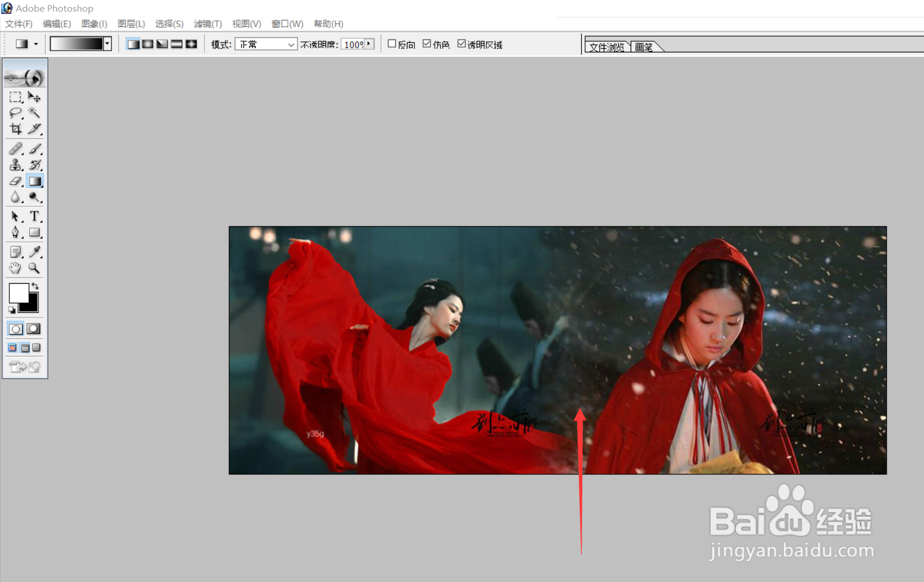Viewport: 924px width, 582px height.
Task: Select the Eyedropper tool
Action: [34, 252]
